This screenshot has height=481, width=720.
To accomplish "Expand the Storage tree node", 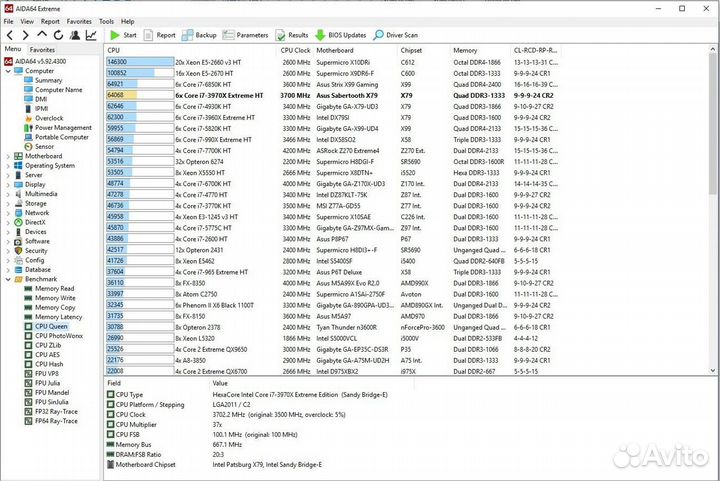I will point(8,204).
